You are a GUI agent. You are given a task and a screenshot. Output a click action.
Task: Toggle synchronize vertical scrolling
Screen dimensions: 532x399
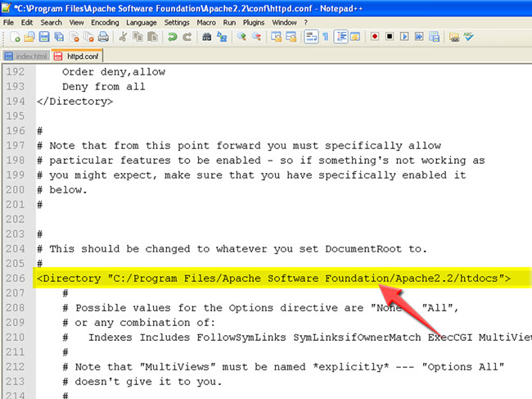click(x=276, y=37)
